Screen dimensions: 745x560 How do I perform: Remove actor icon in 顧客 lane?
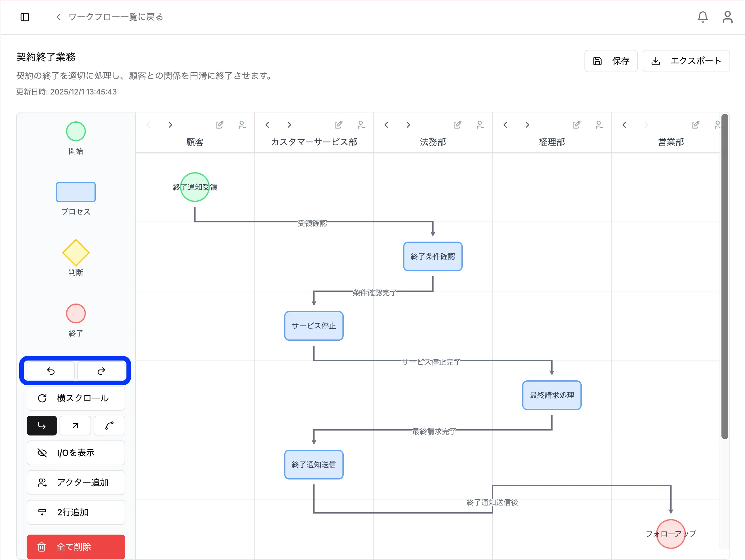[x=242, y=125]
